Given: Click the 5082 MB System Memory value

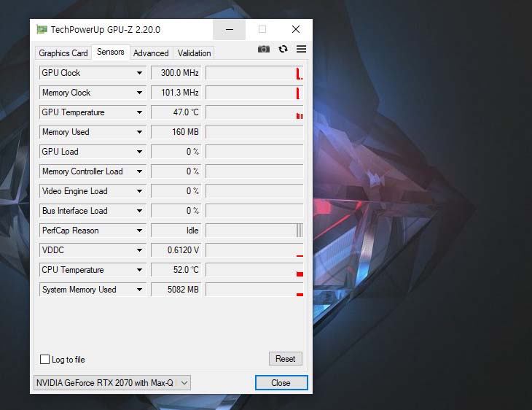Looking at the screenshot, I should [x=176, y=290].
